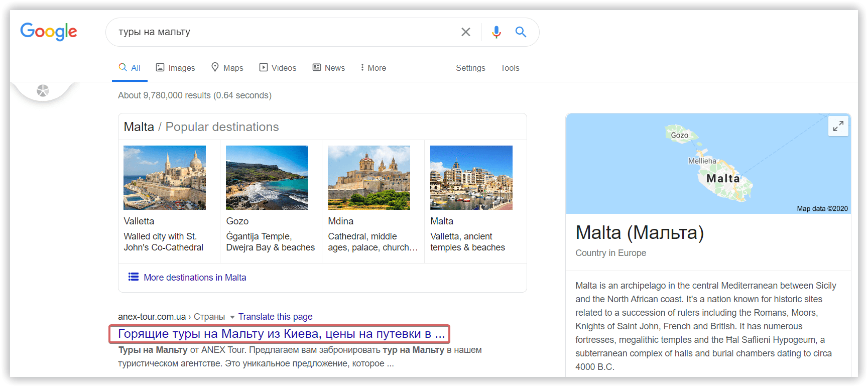Viewport: 868px width, 387px height.
Task: Switch to the Maps tab
Action: tap(227, 68)
